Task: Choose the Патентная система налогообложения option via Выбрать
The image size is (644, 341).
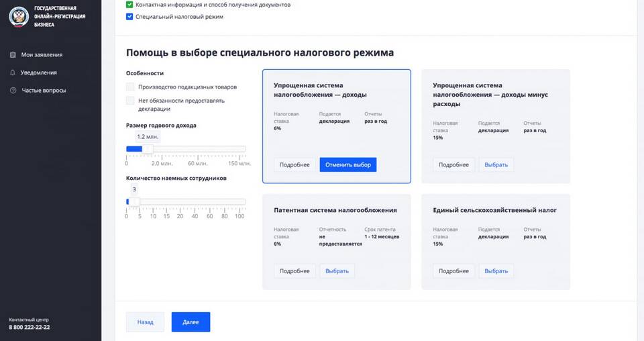Action: [x=337, y=271]
